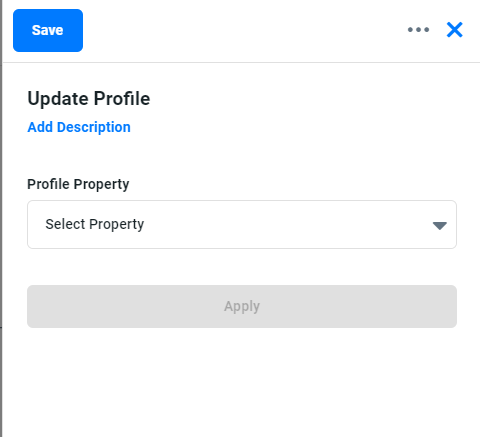Add a description below Update Profile title
The image size is (480, 437).
click(x=79, y=127)
